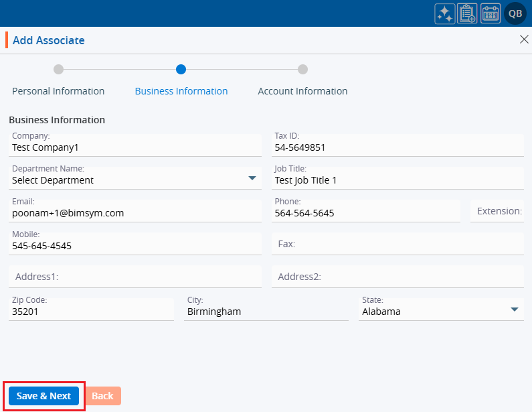Click the Back button
Image resolution: width=532 pixels, height=412 pixels.
102,396
